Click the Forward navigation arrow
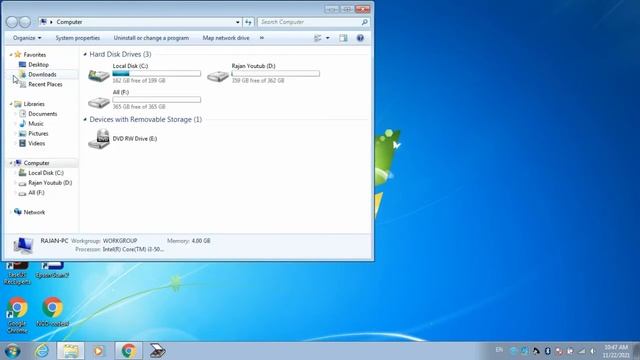 tap(25, 22)
